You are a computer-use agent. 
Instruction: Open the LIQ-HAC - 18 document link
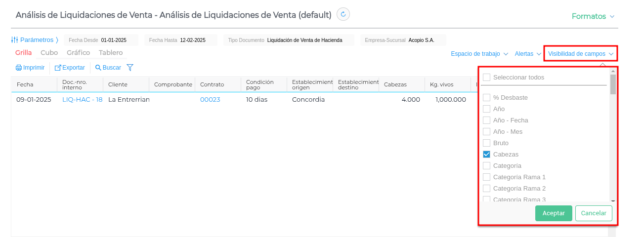click(x=82, y=100)
